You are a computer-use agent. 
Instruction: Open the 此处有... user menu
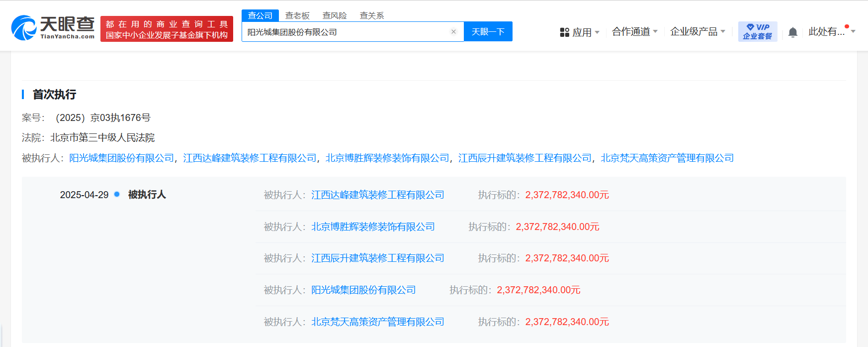pos(832,32)
